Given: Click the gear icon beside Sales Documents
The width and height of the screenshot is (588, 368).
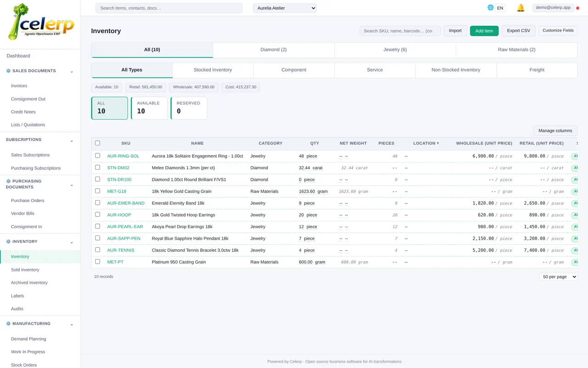Looking at the screenshot, I should pos(8,71).
